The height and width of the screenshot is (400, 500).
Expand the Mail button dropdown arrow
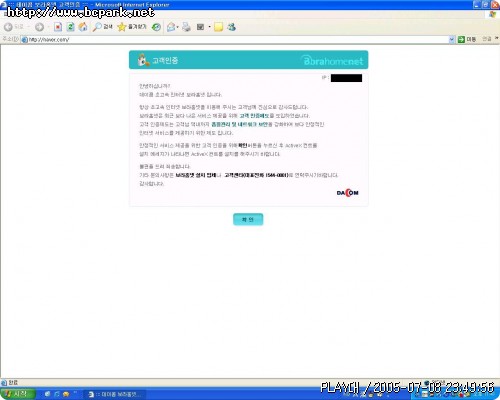(x=178, y=27)
